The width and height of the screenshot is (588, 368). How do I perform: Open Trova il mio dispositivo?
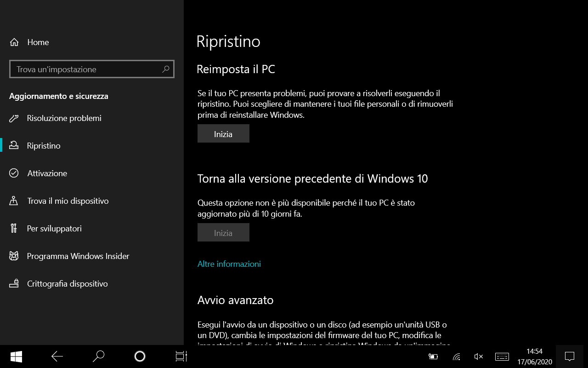tap(92, 201)
